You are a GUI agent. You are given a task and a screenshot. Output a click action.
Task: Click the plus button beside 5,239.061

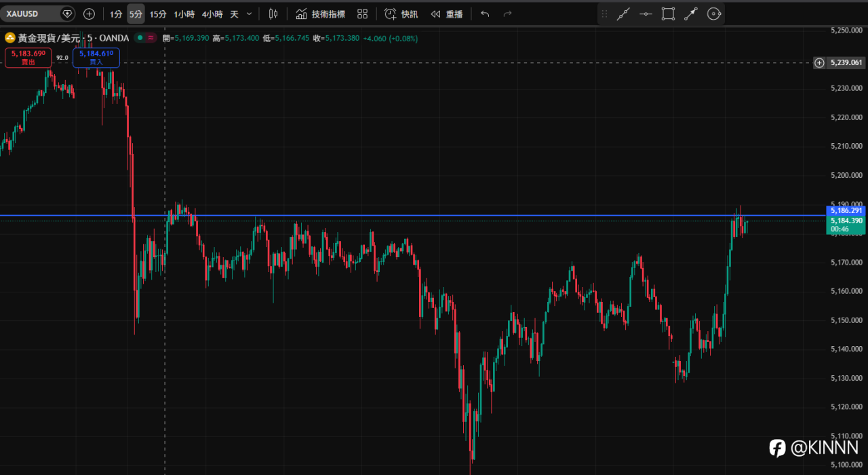(819, 62)
